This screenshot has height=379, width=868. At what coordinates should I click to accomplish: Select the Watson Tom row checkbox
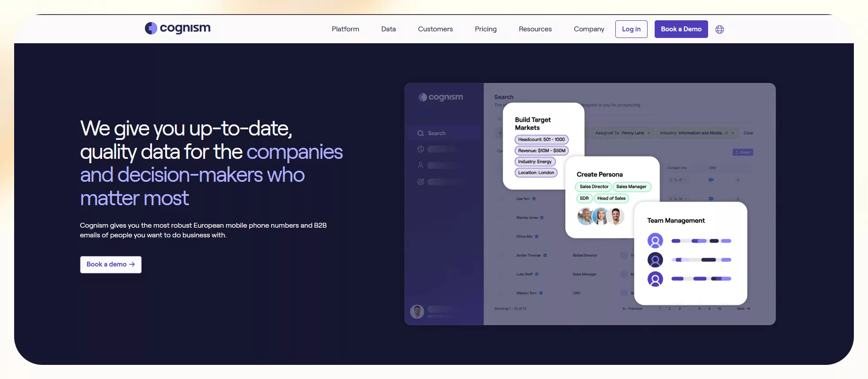501,293
